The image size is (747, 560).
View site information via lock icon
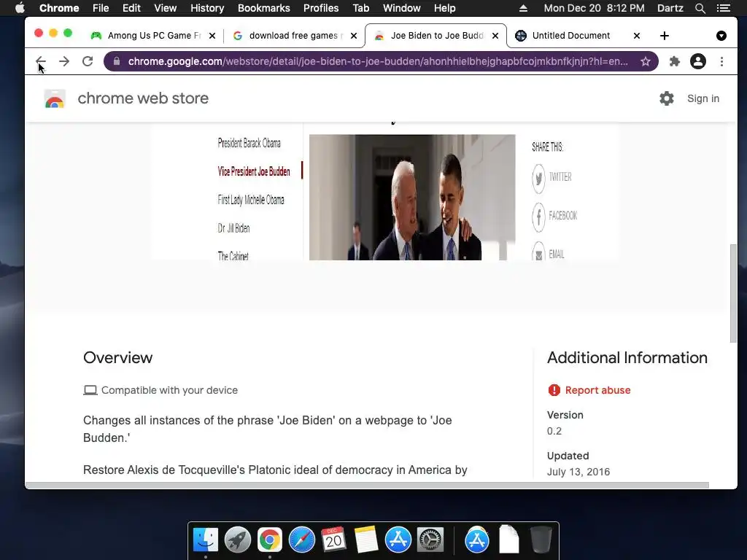pos(117,61)
